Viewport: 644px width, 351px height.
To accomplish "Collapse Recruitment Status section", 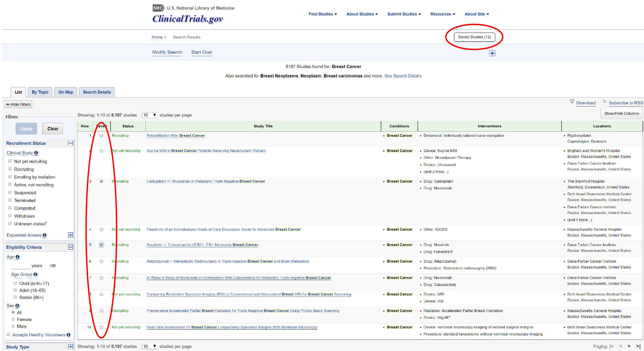I will 70,143.
